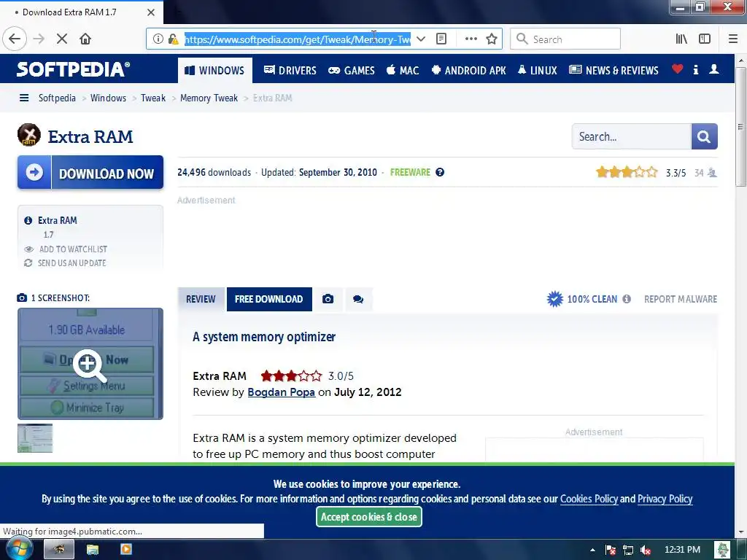
Task: Click the info icon in Softpedia header
Action: click(695, 69)
